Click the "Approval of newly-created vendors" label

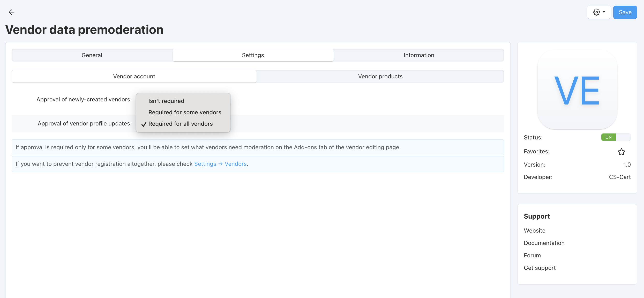pos(84,99)
